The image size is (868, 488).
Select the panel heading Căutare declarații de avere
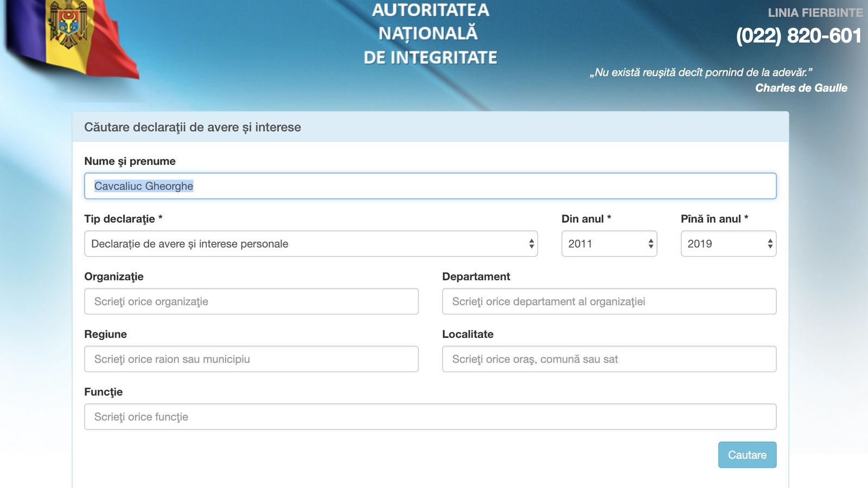click(193, 127)
